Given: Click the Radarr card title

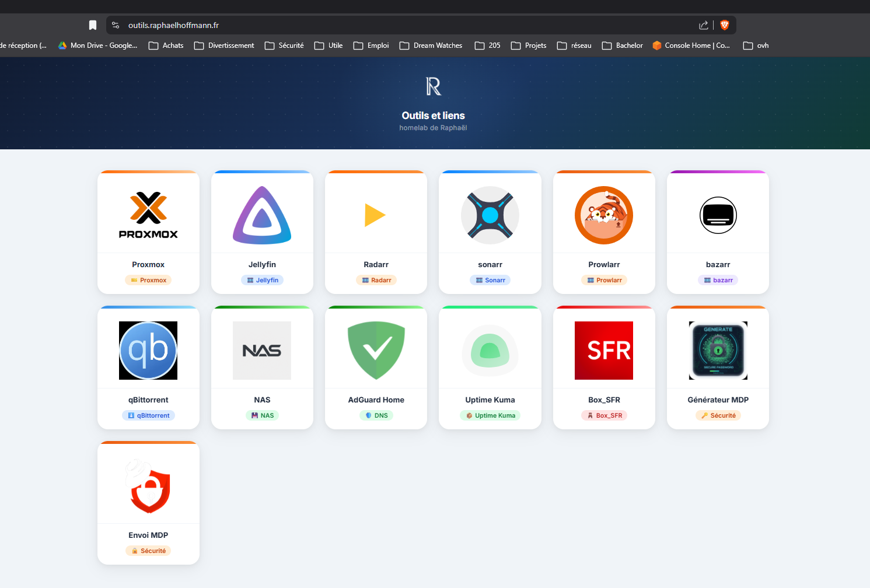Looking at the screenshot, I should 376,264.
